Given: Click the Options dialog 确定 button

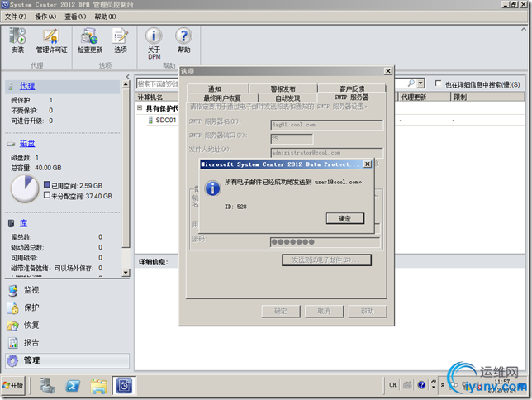Looking at the screenshot, I should coord(281,311).
